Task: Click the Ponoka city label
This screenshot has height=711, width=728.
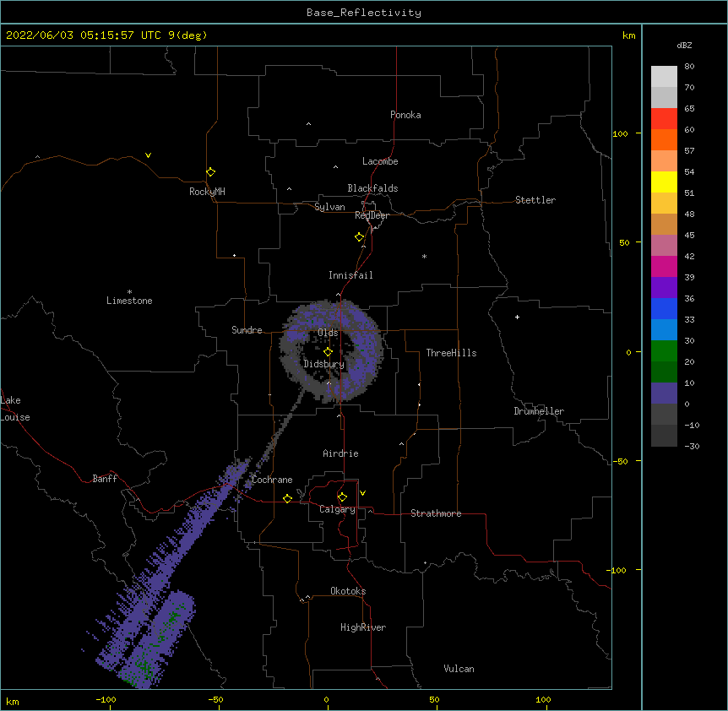Action: [x=405, y=115]
